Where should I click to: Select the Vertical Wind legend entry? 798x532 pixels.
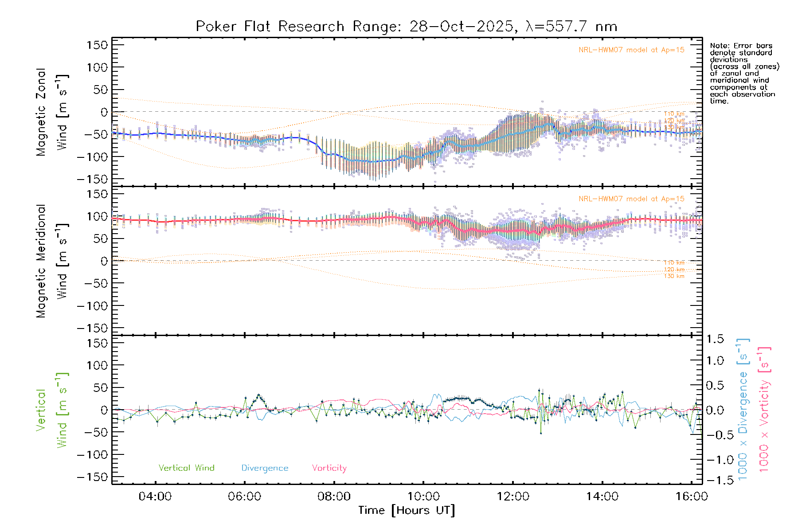(x=186, y=468)
